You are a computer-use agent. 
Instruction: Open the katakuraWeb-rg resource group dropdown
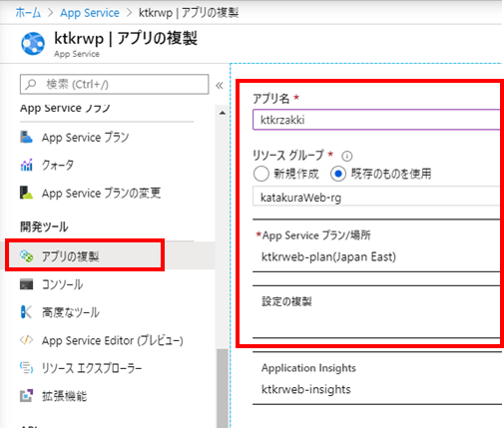point(376,198)
